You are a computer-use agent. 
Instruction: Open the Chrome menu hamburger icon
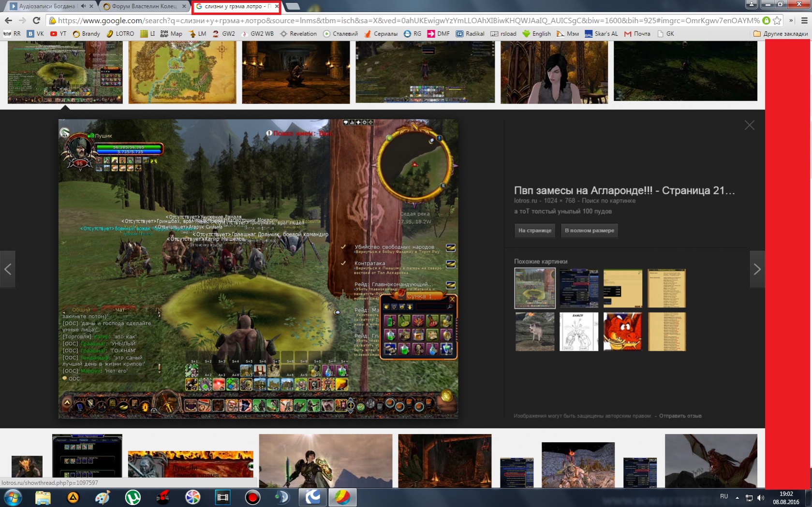point(804,20)
